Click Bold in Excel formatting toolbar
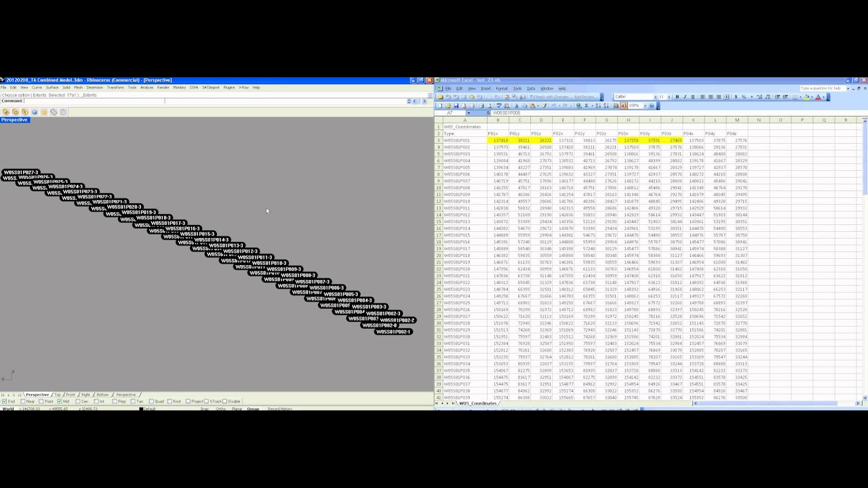 [x=677, y=97]
